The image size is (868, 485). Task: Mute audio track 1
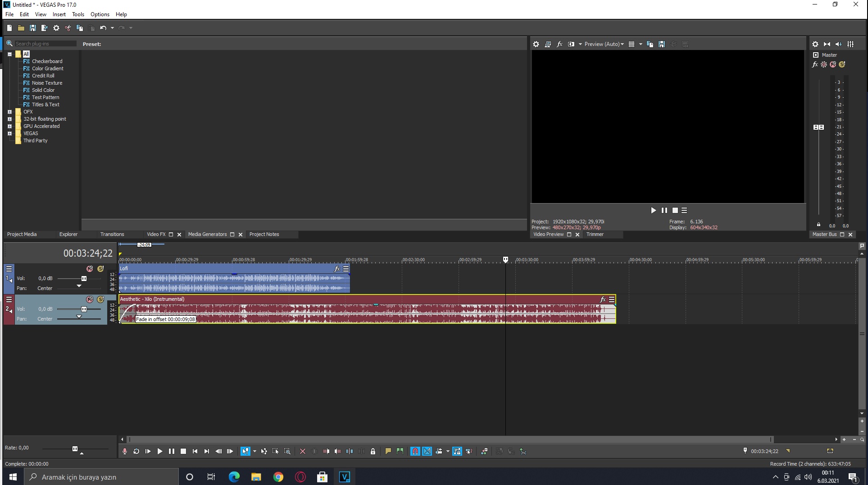pos(90,269)
